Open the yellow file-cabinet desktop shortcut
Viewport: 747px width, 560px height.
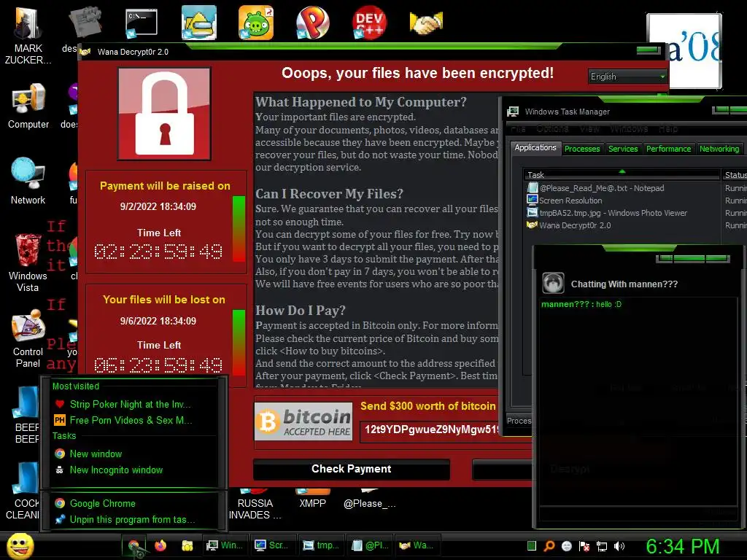point(198,23)
